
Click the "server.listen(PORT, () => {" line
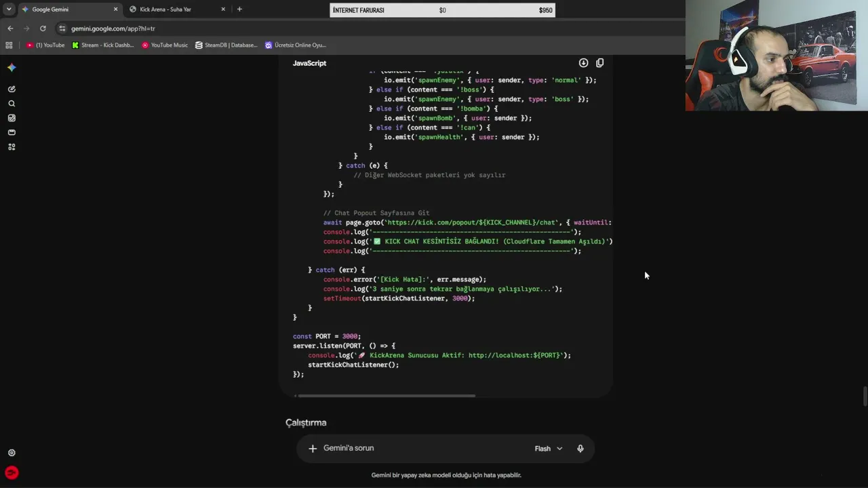pyautogui.click(x=344, y=346)
